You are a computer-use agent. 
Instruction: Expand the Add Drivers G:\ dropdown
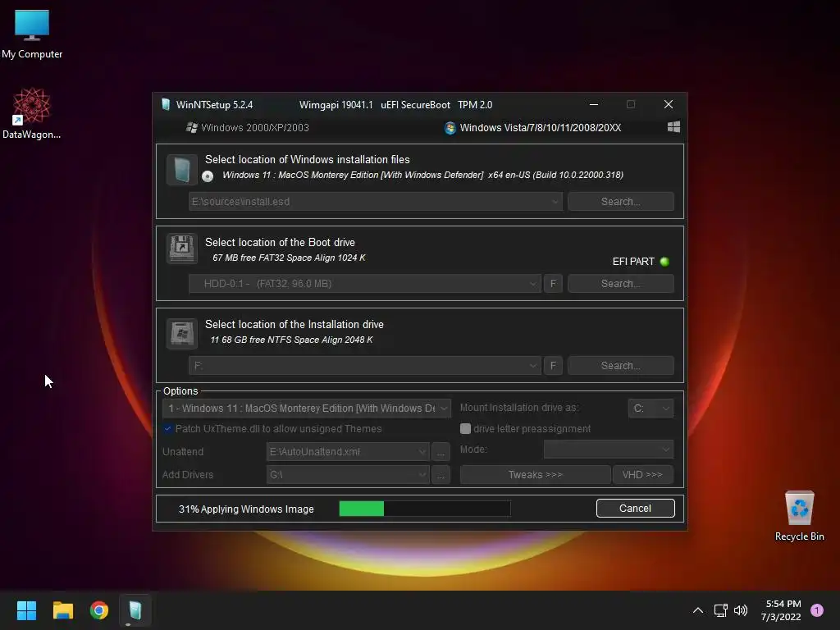pos(422,475)
